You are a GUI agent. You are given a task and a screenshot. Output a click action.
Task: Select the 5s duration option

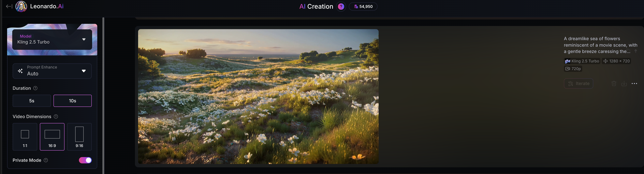coord(32,101)
